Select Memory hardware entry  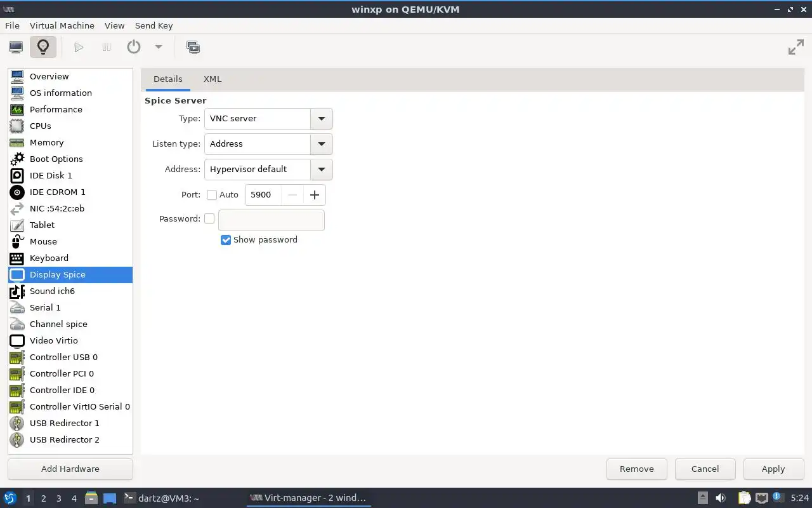coord(70,142)
